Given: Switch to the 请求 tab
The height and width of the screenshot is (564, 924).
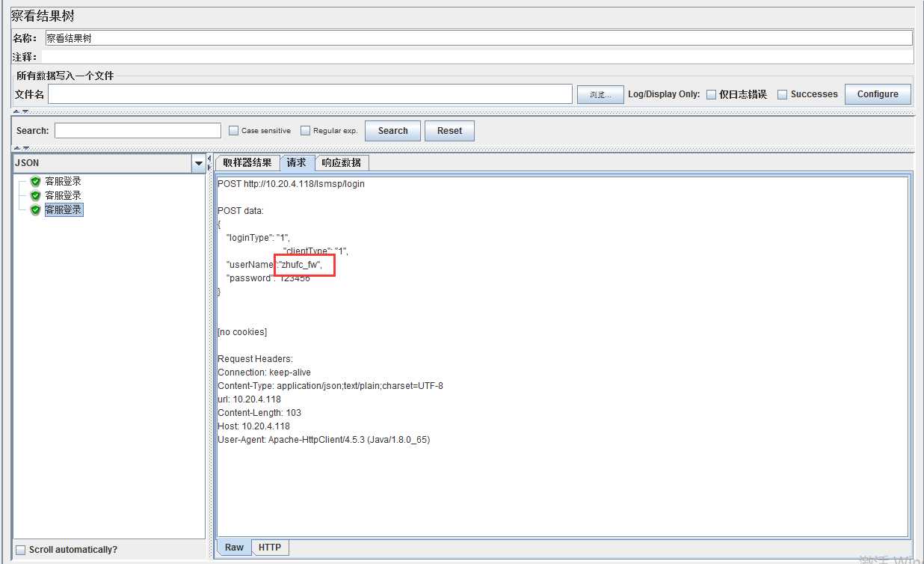Looking at the screenshot, I should (296, 162).
